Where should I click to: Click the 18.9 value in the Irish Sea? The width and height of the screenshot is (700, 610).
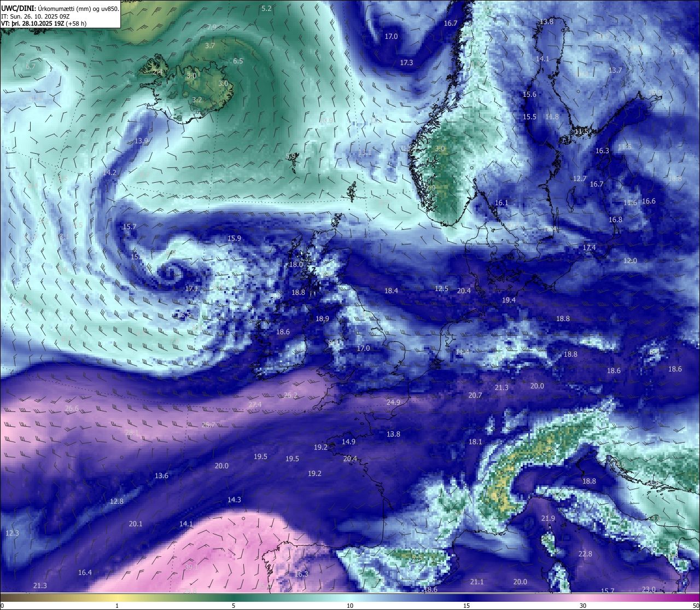pos(322,319)
